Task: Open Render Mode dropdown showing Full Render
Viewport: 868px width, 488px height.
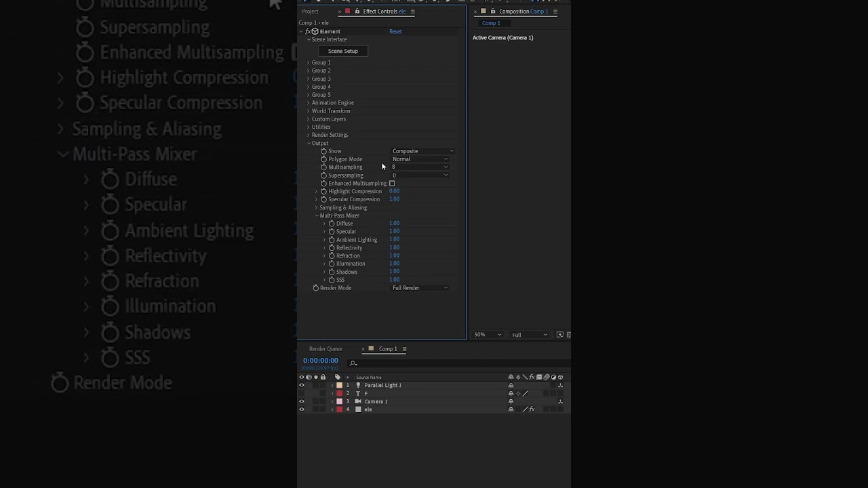Action: pyautogui.click(x=420, y=288)
